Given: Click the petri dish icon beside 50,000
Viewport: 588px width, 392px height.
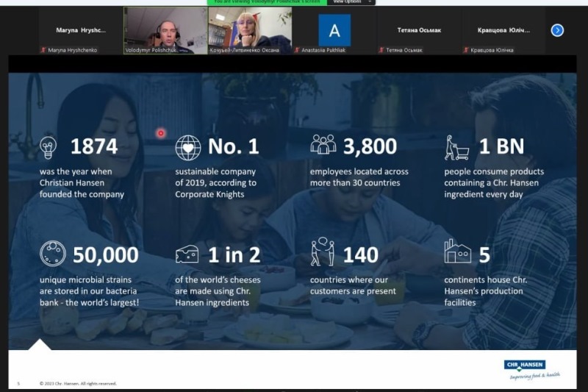Looking at the screenshot, I should pyautogui.click(x=52, y=254).
